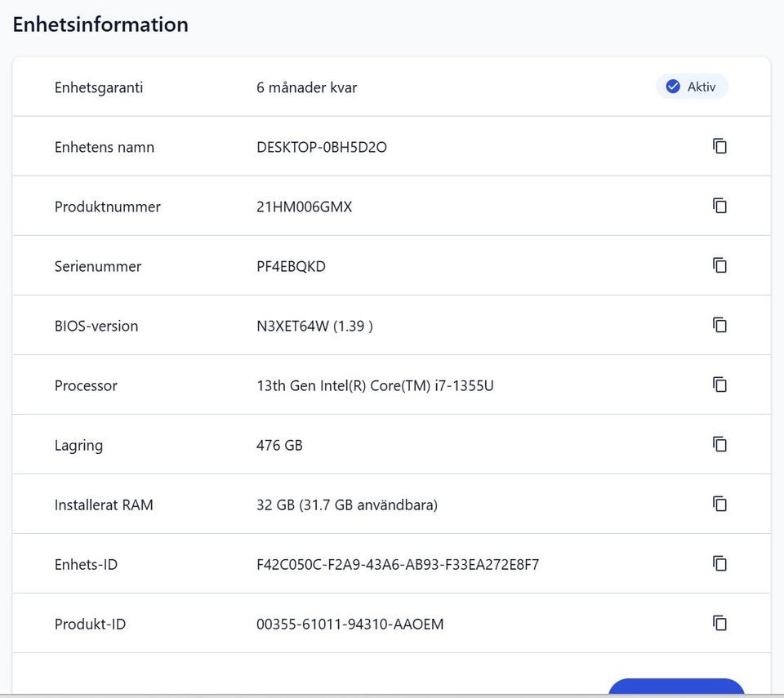Click the Aktiv warranty status badge

click(692, 87)
